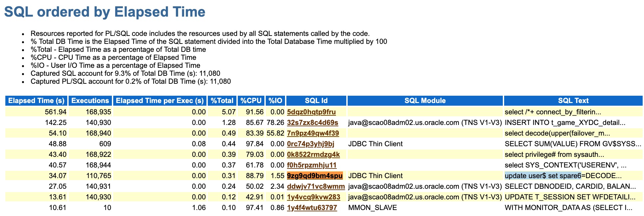This screenshot has height=216, width=644.
Task: Click SQL text 'select SYS_CONTEXT('USERENV', ...'
Action: 566,165
